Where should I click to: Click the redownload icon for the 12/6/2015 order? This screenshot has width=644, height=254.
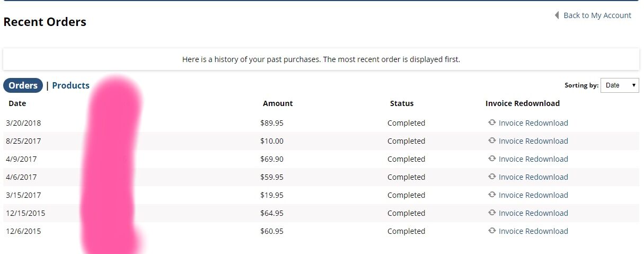pyautogui.click(x=492, y=231)
